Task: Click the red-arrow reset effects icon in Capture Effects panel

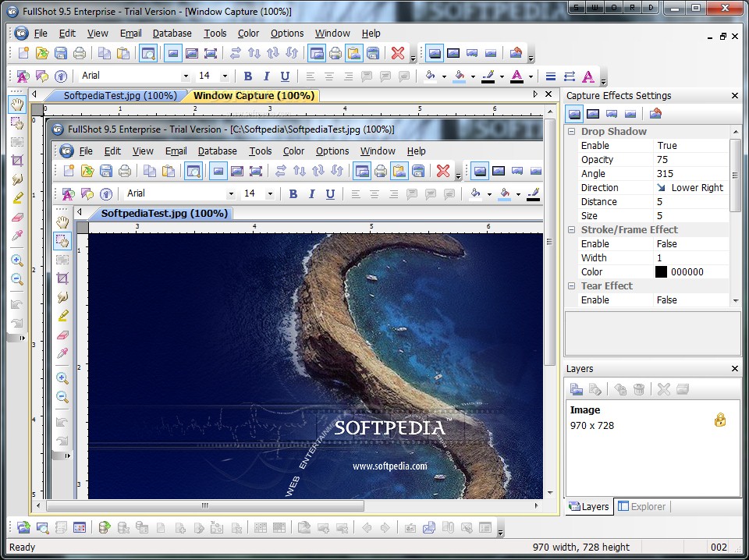Action: pyautogui.click(x=655, y=114)
